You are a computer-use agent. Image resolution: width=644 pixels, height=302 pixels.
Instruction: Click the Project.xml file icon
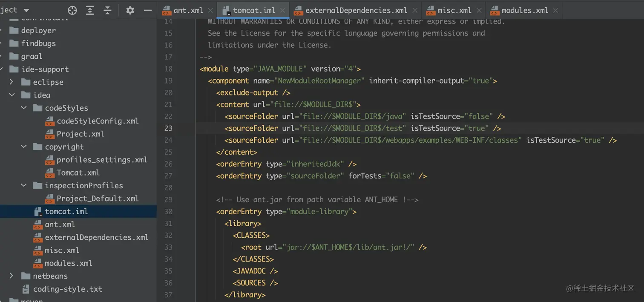pos(50,134)
